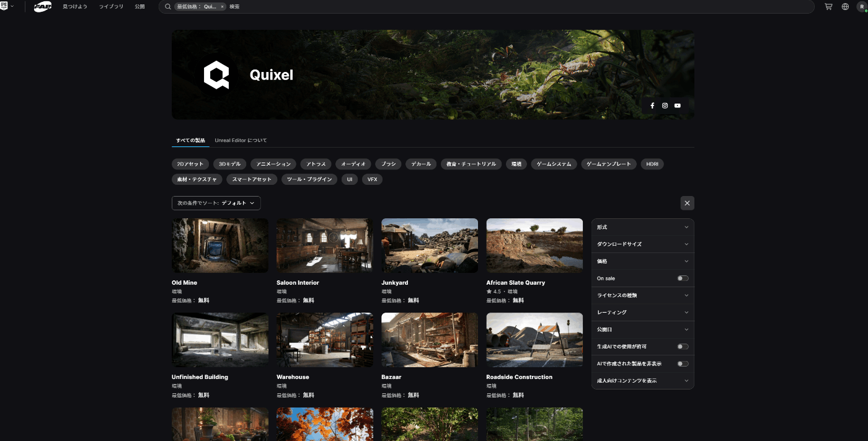Open the Unfinished Building thumbnail
868x441 pixels.
click(220, 340)
